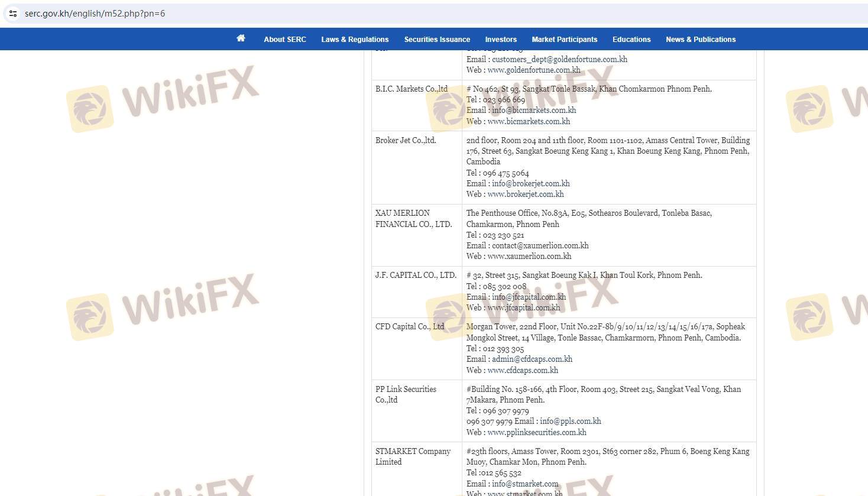Open the www.brokerjet.com.kh website link
The height and width of the screenshot is (496, 868).
pyautogui.click(x=526, y=194)
